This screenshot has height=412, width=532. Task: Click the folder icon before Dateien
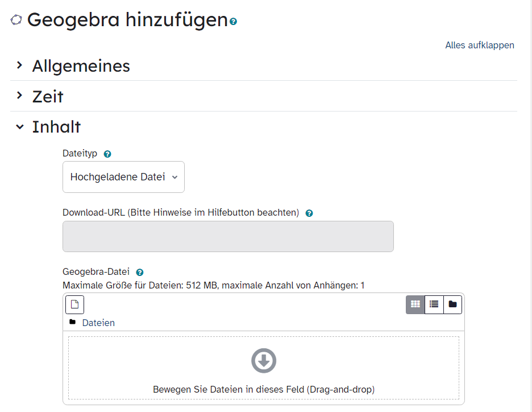72,323
